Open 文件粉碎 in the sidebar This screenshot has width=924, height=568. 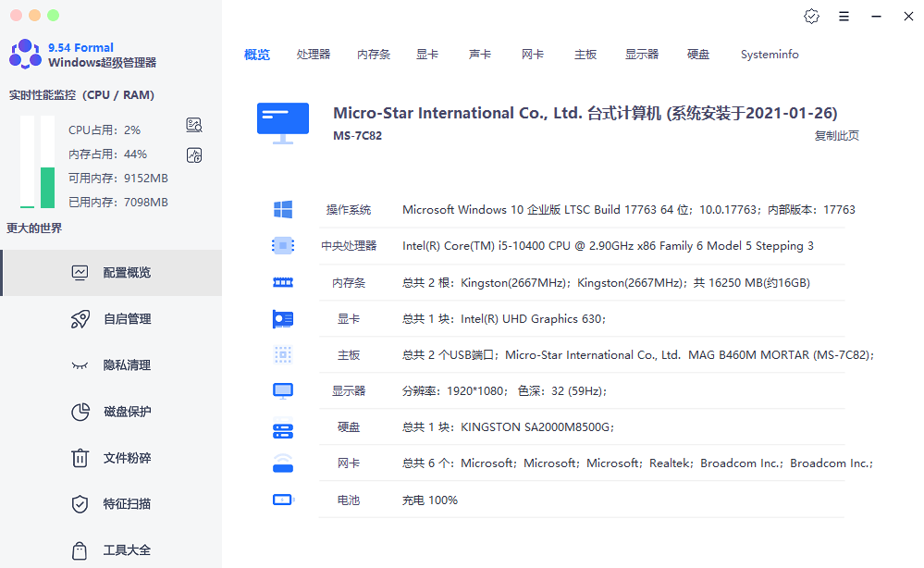[111, 458]
